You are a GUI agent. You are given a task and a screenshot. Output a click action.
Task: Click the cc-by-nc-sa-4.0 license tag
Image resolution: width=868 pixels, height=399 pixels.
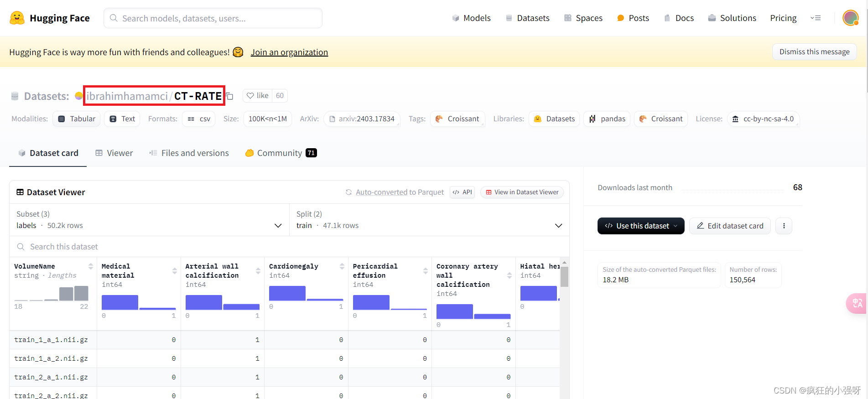click(x=764, y=119)
